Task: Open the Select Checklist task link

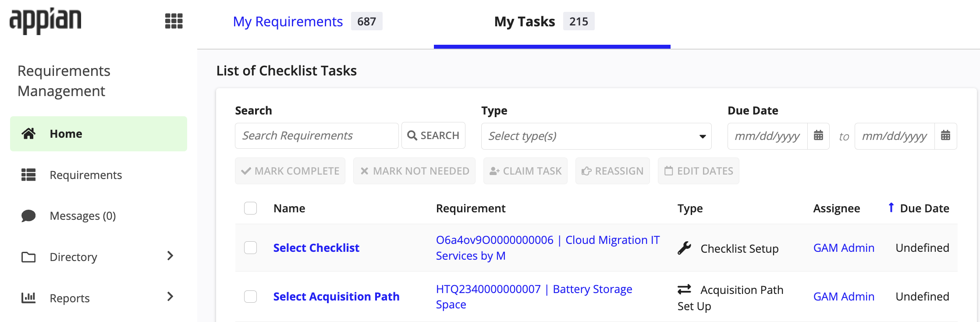Action: 316,248
